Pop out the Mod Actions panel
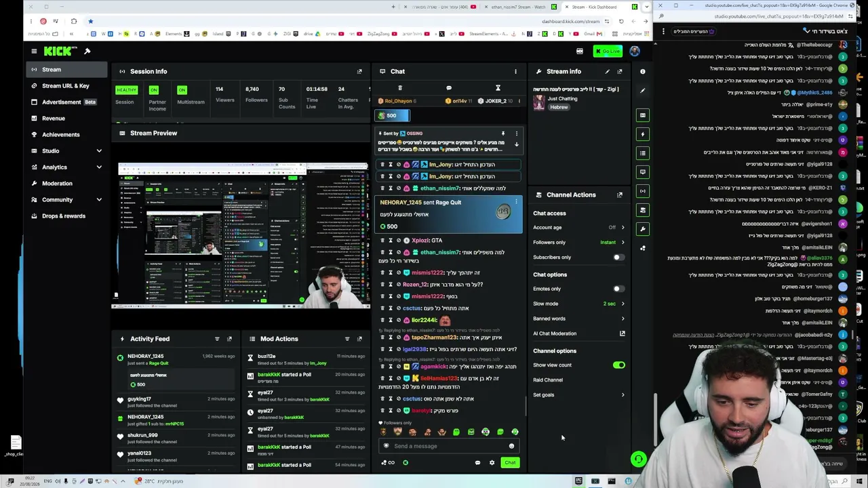 click(x=359, y=339)
